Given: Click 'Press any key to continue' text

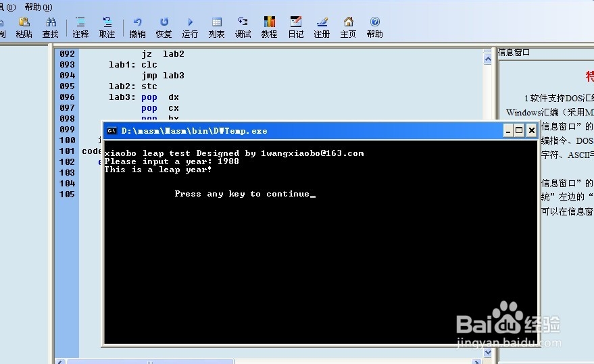Looking at the screenshot, I should [242, 194].
